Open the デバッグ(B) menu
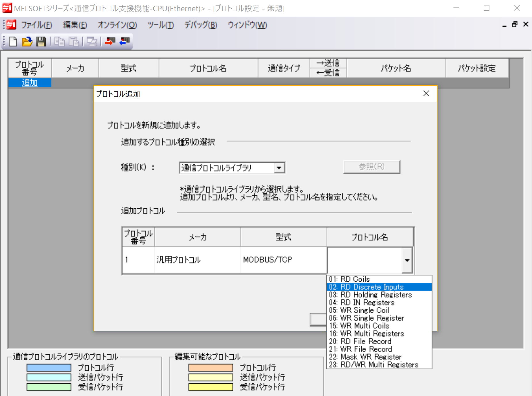Screen dimensions: 532x396 pos(201,25)
